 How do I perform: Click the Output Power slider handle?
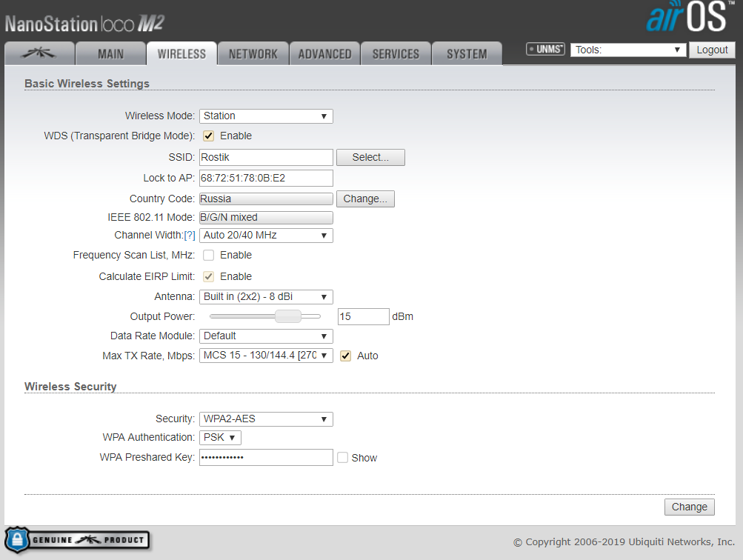[288, 316]
